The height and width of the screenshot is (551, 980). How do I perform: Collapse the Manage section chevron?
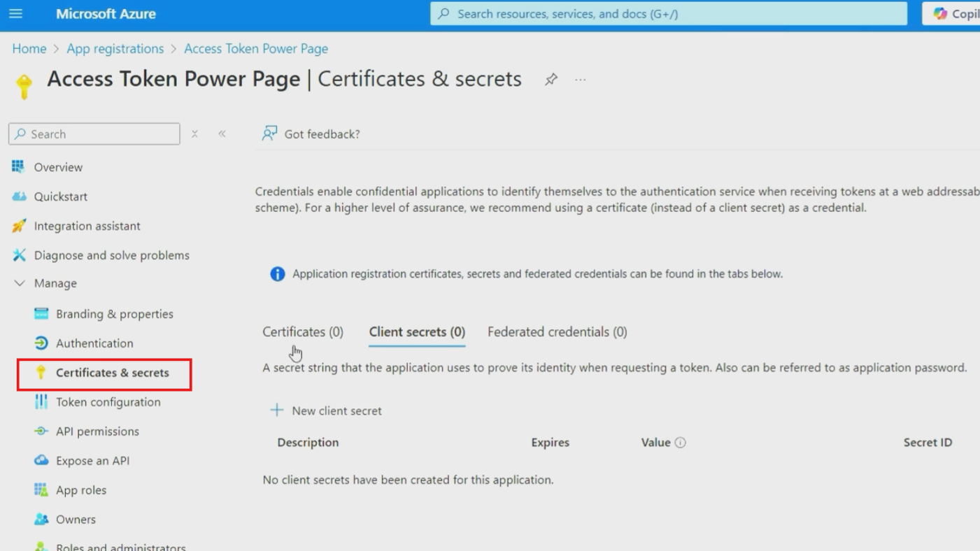(19, 283)
